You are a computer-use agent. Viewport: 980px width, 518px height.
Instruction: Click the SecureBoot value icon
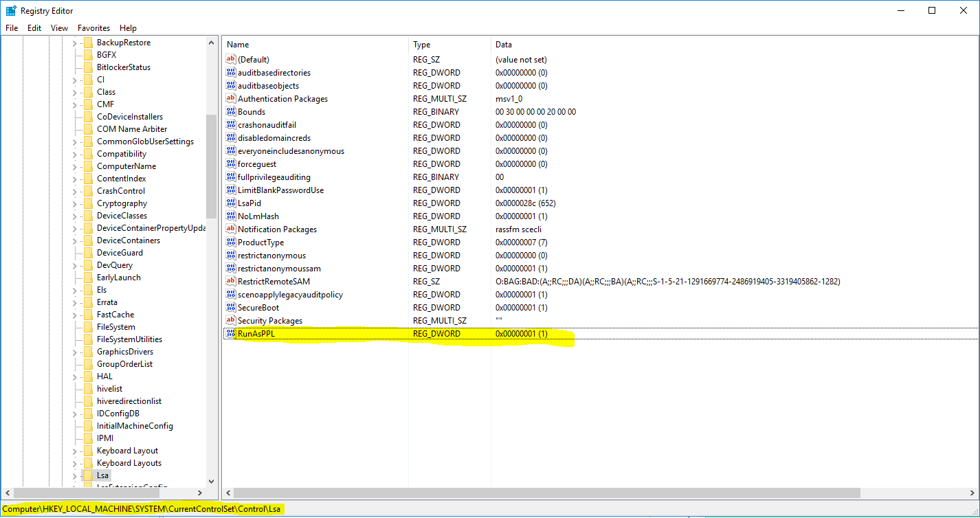coord(231,308)
